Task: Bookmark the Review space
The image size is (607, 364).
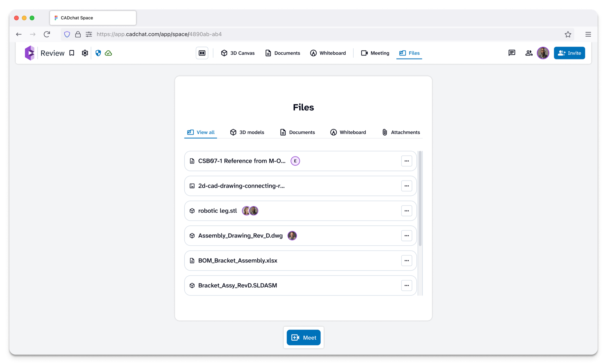Action: pyautogui.click(x=72, y=53)
